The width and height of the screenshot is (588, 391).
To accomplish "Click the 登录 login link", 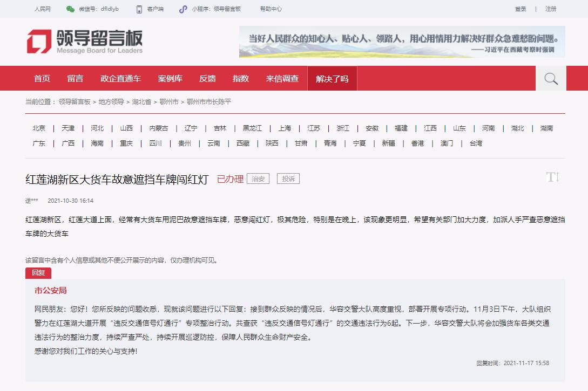I will (x=521, y=9).
